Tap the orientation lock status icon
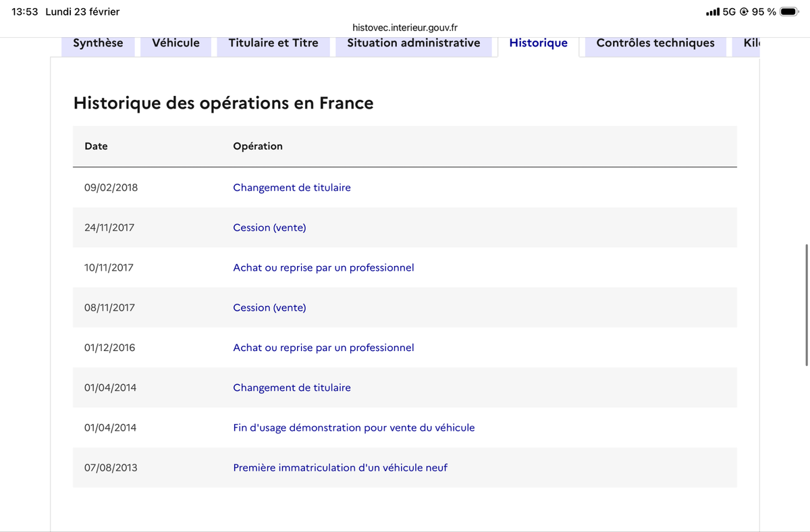 coord(745,11)
